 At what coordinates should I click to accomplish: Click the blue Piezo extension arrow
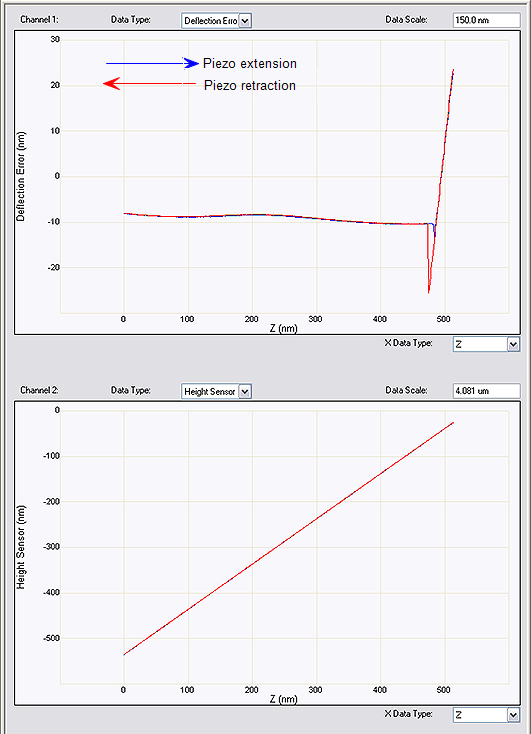tap(152, 63)
